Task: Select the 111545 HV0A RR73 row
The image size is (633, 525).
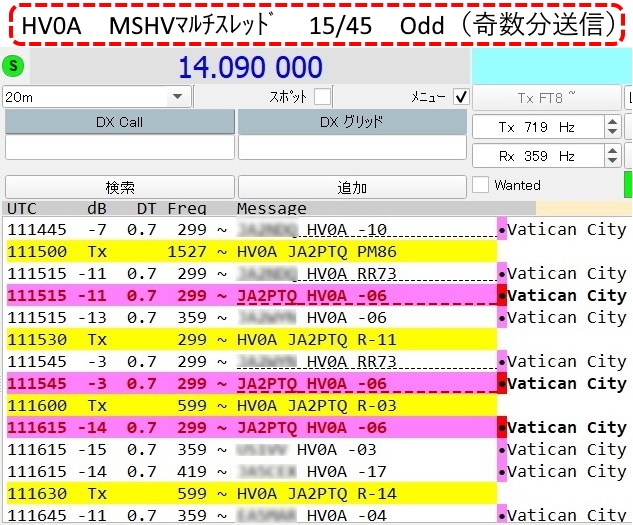Action: pos(252,362)
